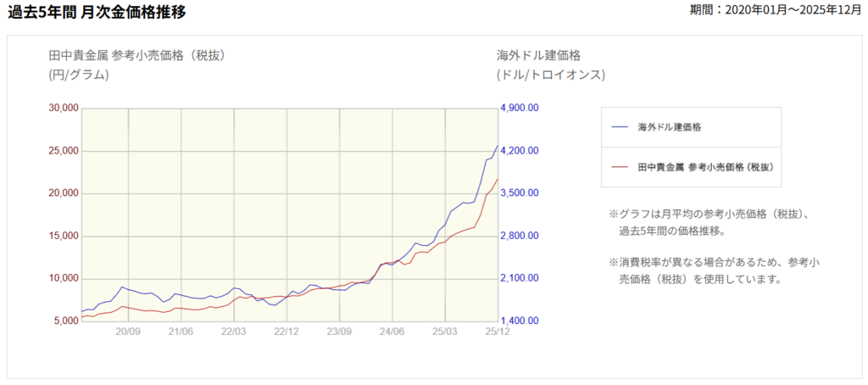This screenshot has height=385, width=868.
Task: Click the blue line sample in legend
Action: click(620, 127)
